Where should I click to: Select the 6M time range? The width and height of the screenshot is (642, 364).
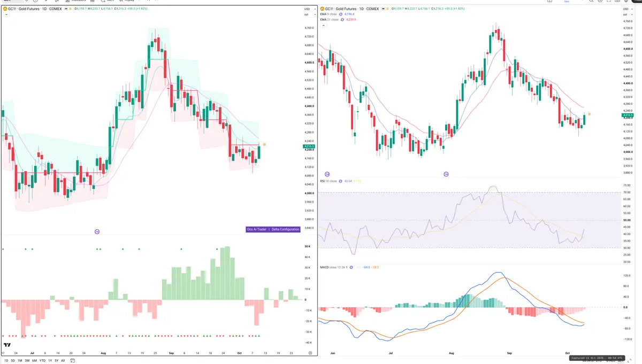point(34,361)
